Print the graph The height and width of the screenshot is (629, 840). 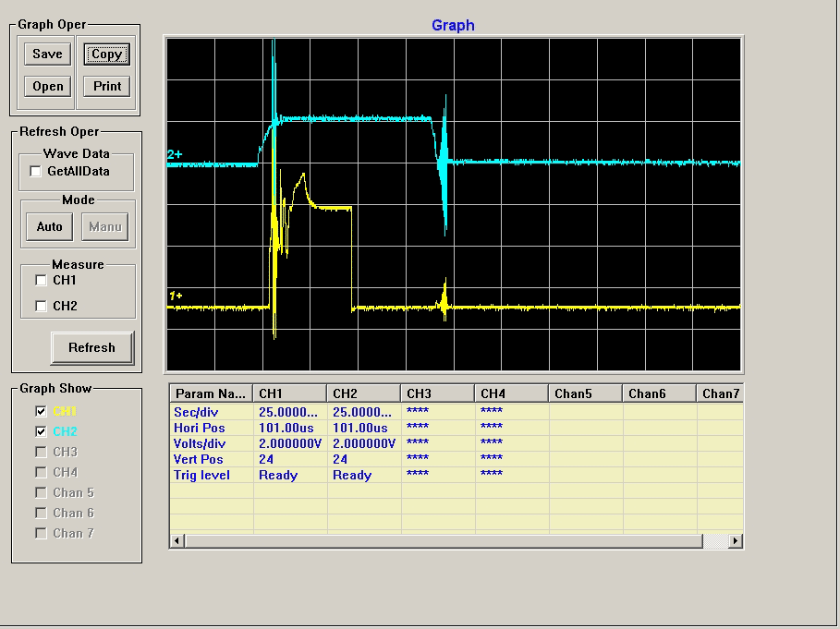click(106, 86)
